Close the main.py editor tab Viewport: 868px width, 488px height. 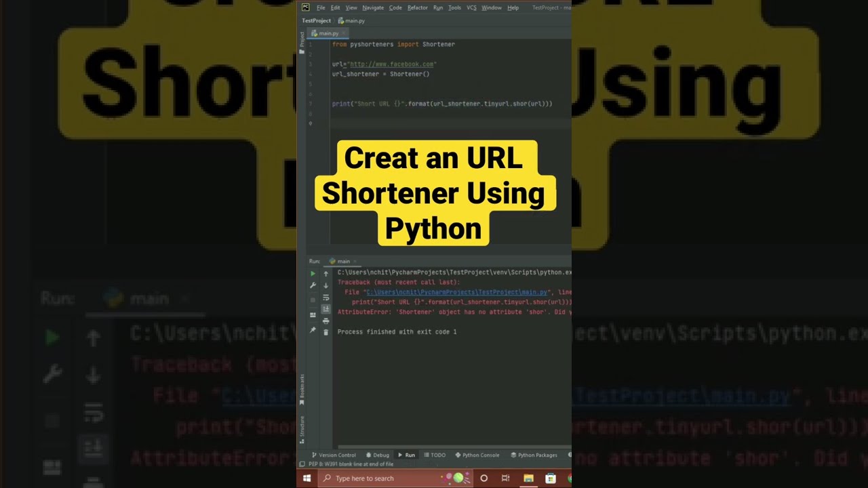(344, 33)
